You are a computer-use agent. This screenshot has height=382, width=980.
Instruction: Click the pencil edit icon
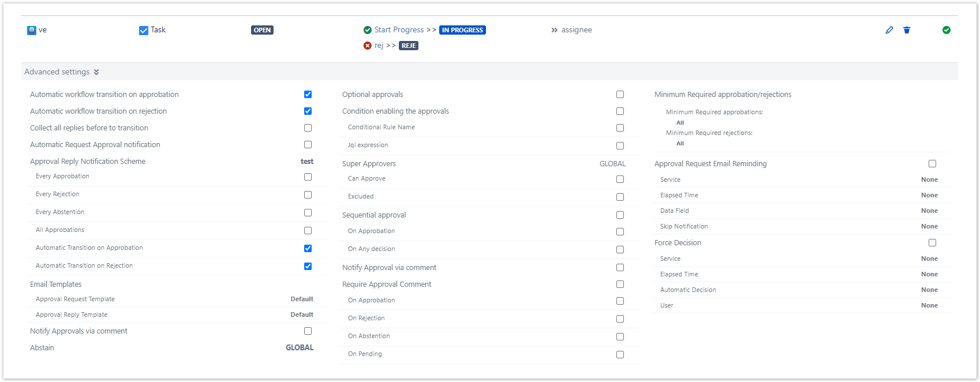click(x=889, y=30)
